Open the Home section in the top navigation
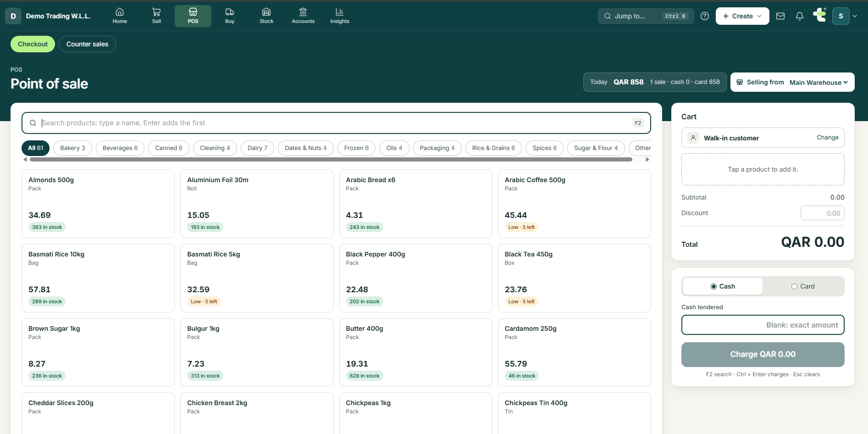This screenshot has width=868, height=434. pyautogui.click(x=120, y=16)
